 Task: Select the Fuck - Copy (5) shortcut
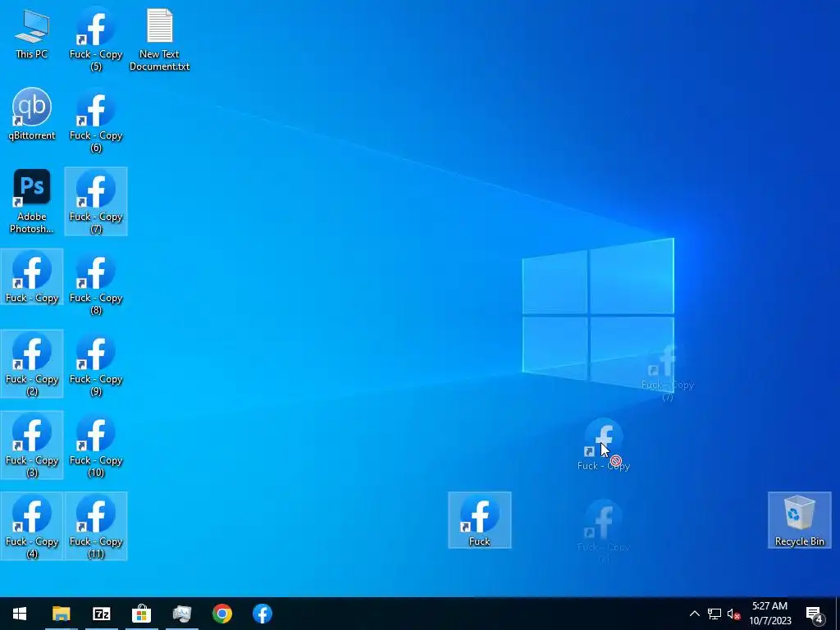pos(96,39)
